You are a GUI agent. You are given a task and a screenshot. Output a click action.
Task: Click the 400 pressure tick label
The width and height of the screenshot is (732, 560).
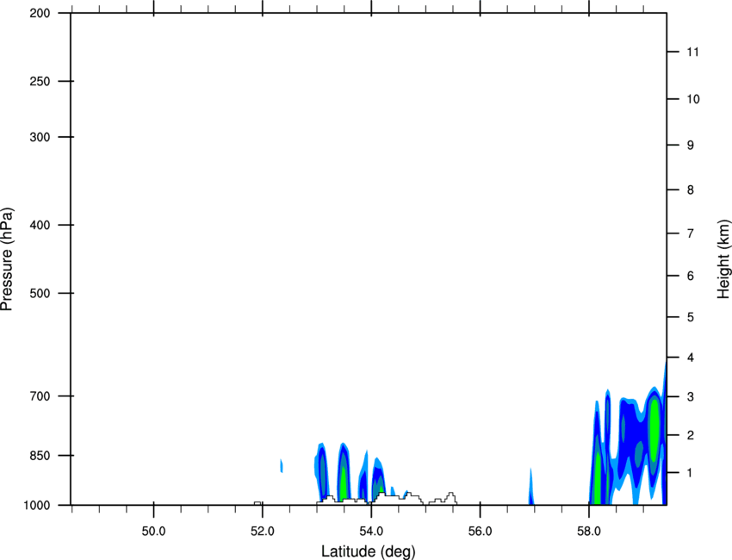click(x=40, y=225)
